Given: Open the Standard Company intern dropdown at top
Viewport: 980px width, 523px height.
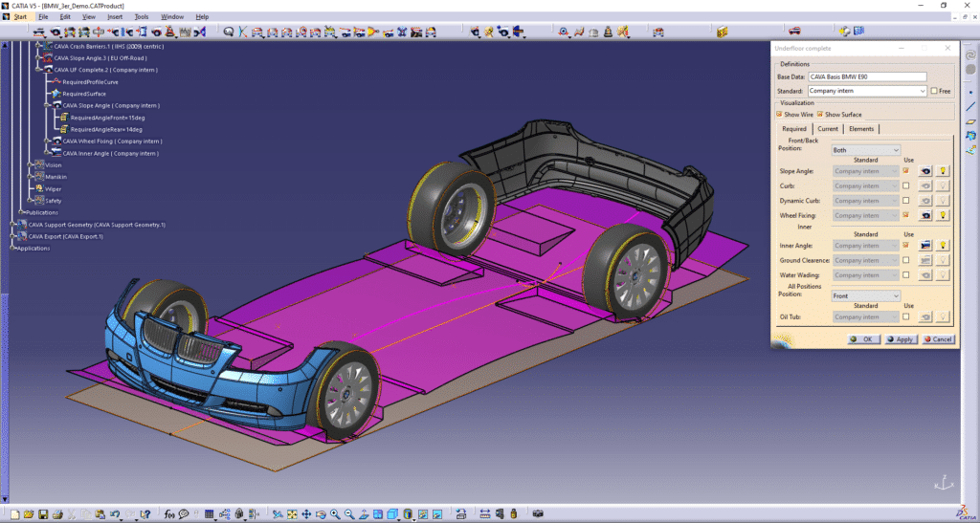Looking at the screenshot, I should 867,91.
